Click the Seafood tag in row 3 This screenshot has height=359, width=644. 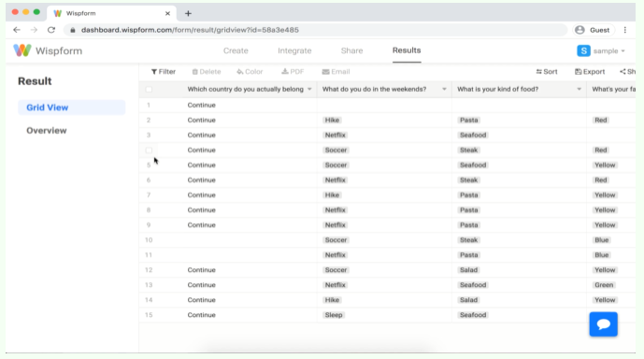[473, 135]
